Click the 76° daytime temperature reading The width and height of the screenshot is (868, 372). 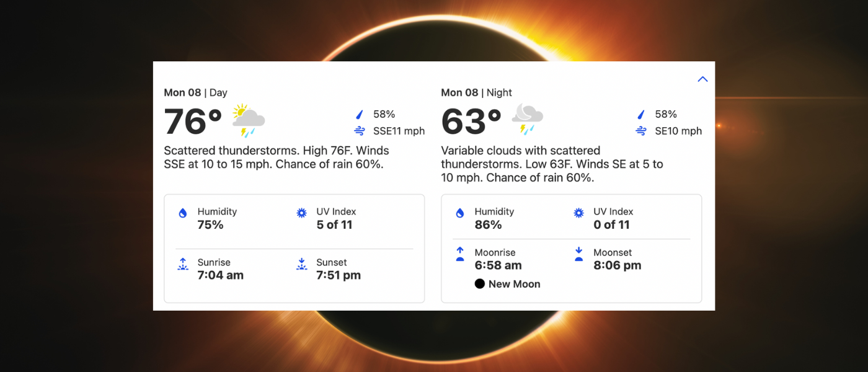[193, 122]
